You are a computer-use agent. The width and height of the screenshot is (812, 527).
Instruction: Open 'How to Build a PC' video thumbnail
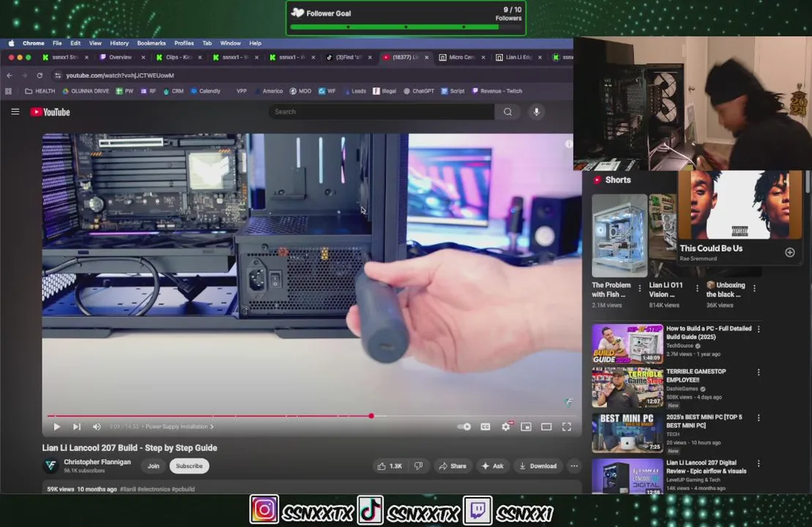coord(627,344)
